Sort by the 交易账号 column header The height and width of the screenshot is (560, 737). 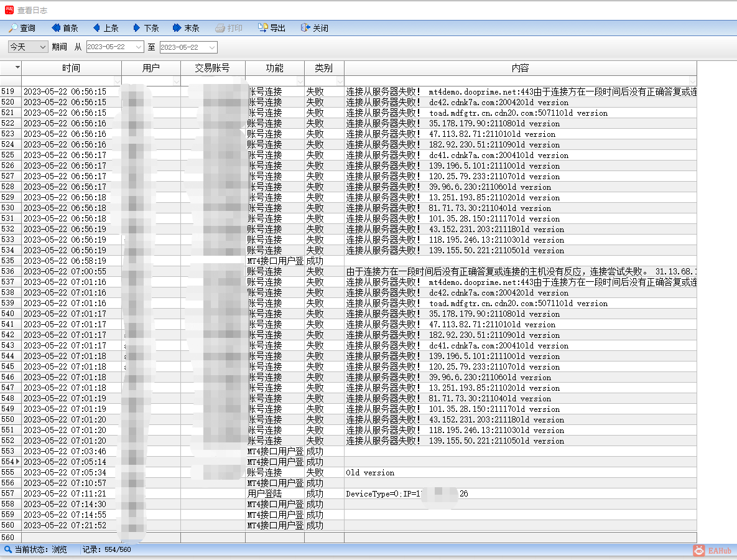coord(213,68)
